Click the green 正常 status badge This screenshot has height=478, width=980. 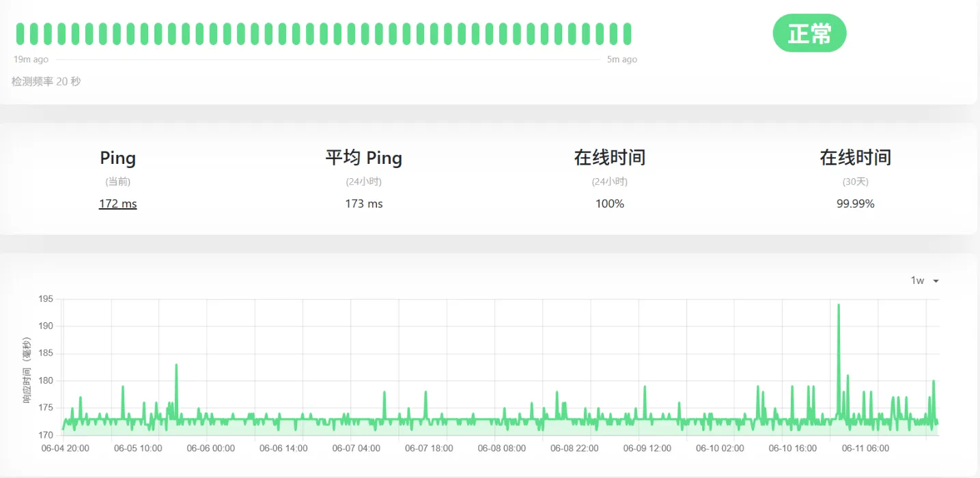(809, 33)
